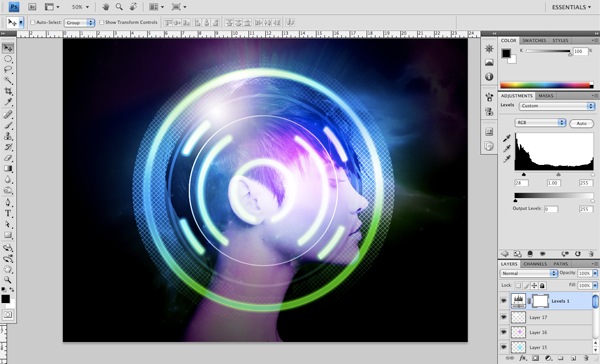Open the Auto-Select Group dropdown
Image resolution: width=600 pixels, height=364 pixels.
79,23
